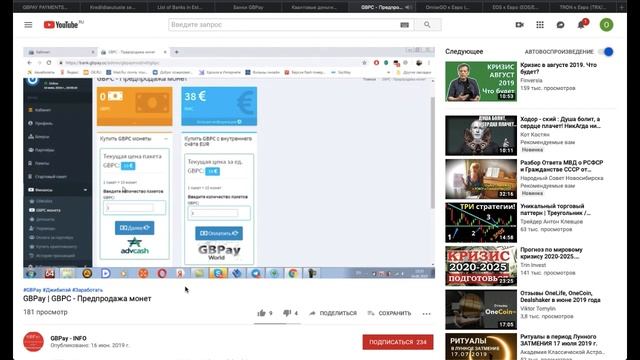Click reload icon in recorded browser

pyautogui.click(x=49, y=63)
